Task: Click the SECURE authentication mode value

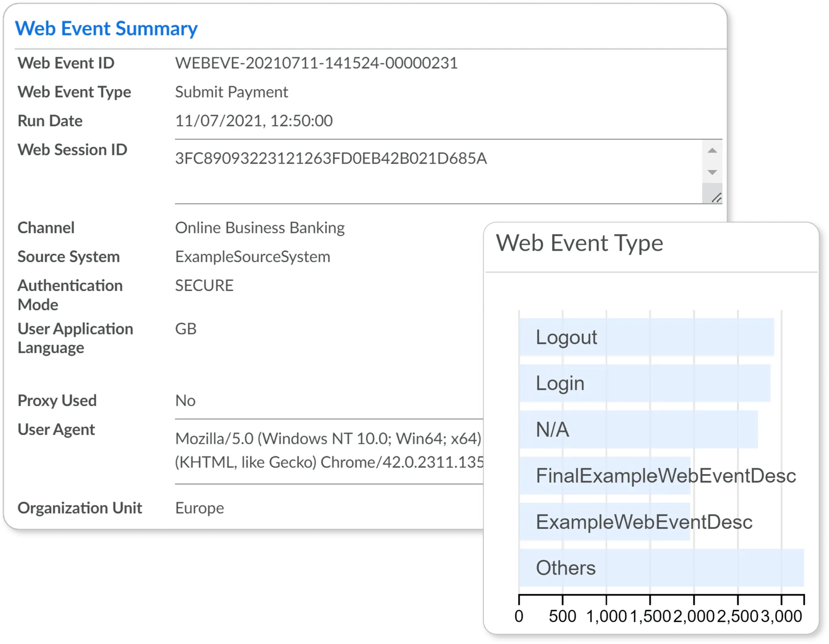Action: 204,286
